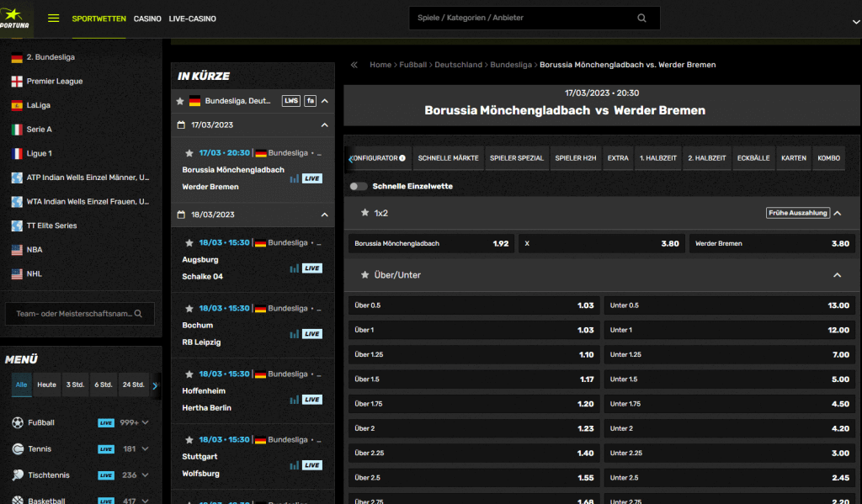
Task: Click the search magnifier icon in header
Action: tap(641, 19)
